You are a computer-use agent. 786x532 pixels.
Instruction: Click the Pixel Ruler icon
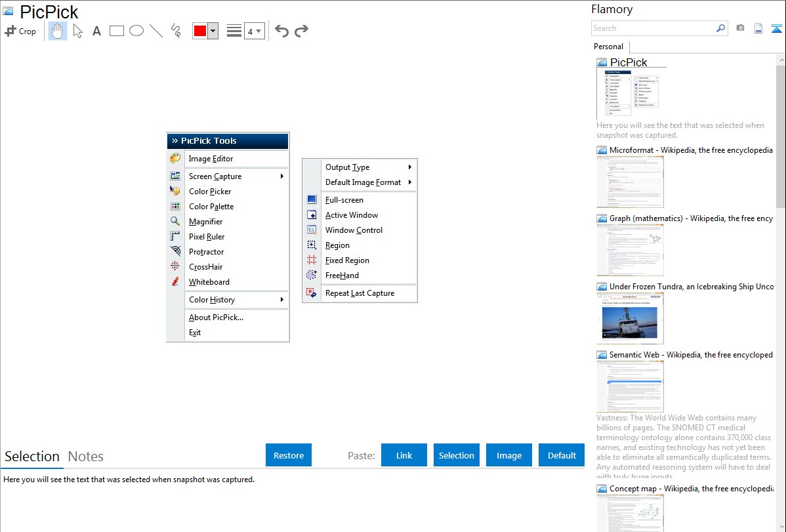pyautogui.click(x=175, y=236)
